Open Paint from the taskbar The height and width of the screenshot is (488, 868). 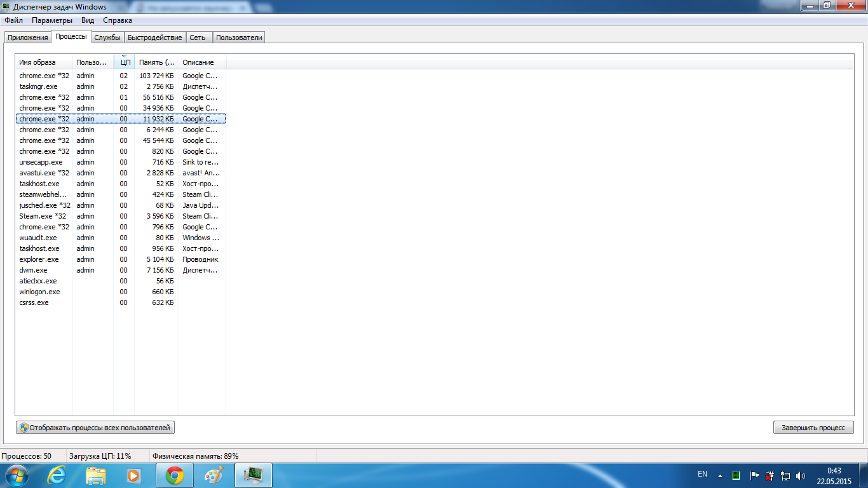point(214,475)
